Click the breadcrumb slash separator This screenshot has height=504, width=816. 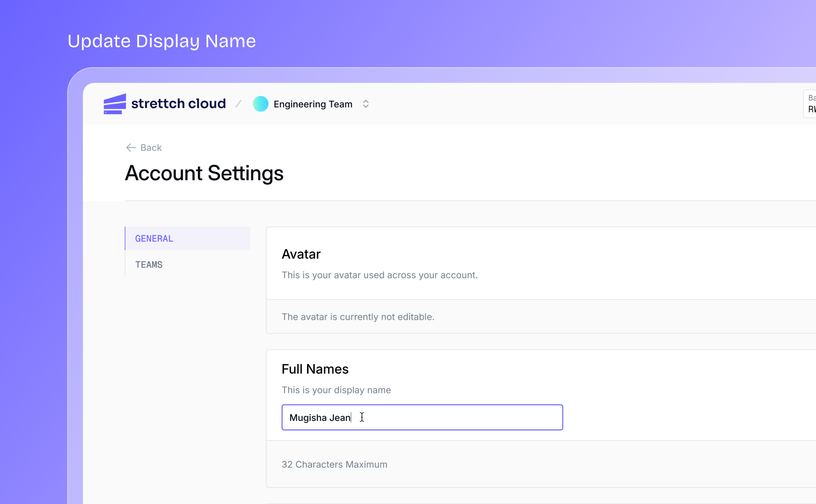pos(239,104)
